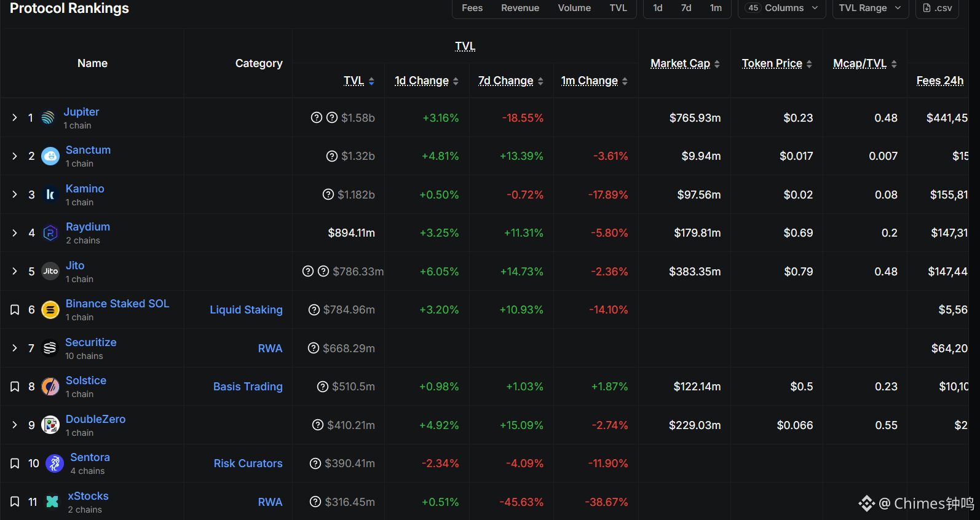Open the RWA category link for Securitize
The width and height of the screenshot is (980, 520).
click(270, 349)
